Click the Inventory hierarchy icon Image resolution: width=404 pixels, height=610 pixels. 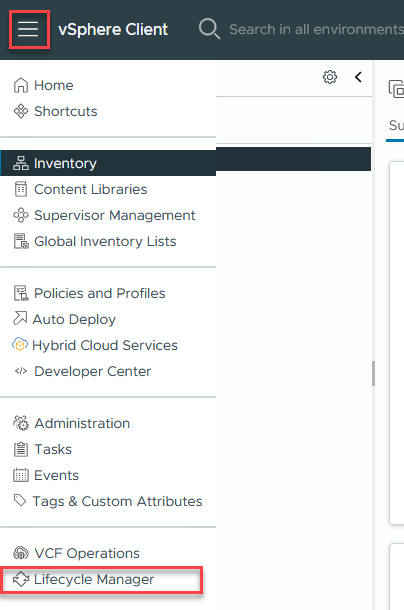pyautogui.click(x=21, y=163)
